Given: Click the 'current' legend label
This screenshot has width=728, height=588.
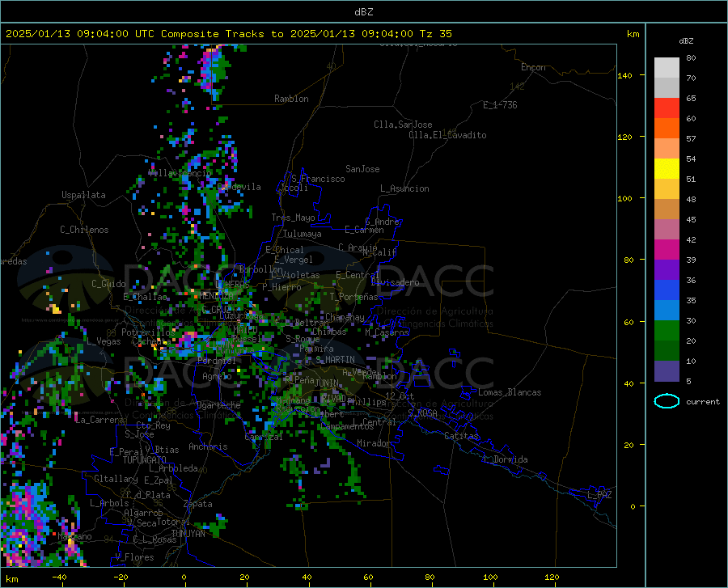Looking at the screenshot, I should (x=703, y=401).
